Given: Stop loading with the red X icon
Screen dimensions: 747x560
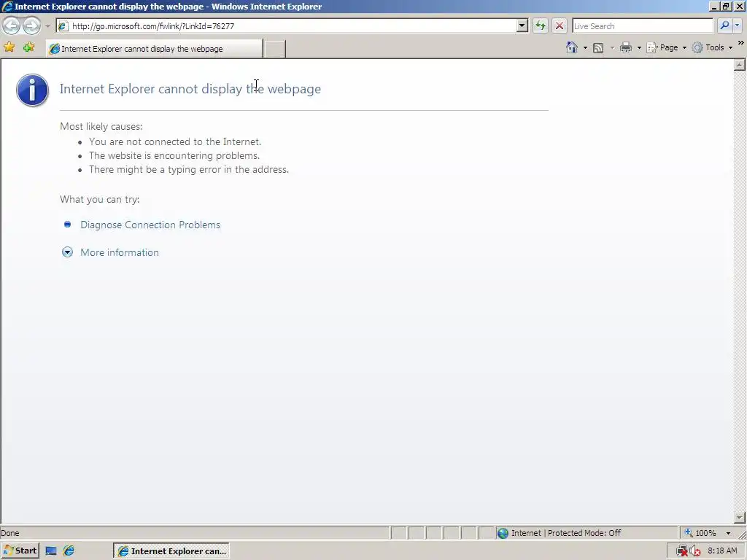Looking at the screenshot, I should pyautogui.click(x=560, y=26).
